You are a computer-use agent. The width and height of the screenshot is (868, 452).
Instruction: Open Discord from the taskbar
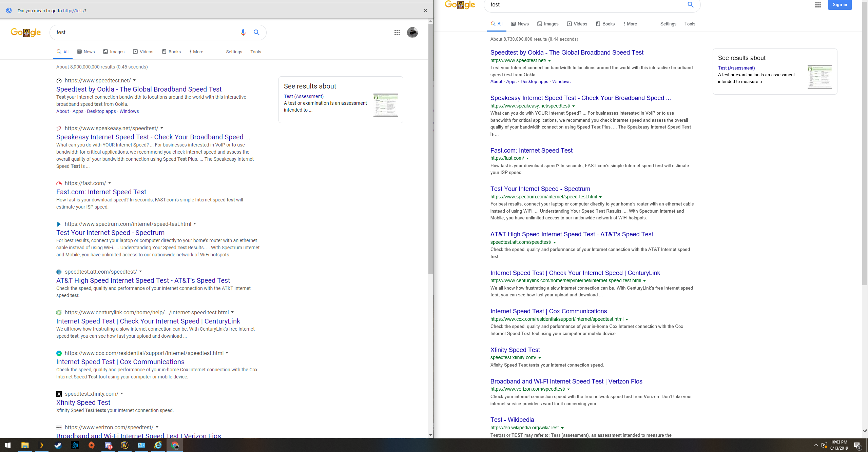[108, 445]
